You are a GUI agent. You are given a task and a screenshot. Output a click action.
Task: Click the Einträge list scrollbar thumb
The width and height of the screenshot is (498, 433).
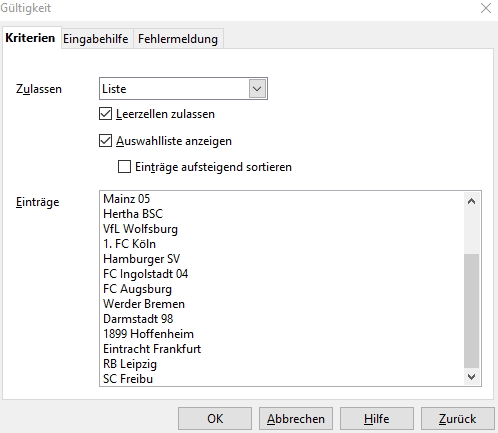[471, 311]
